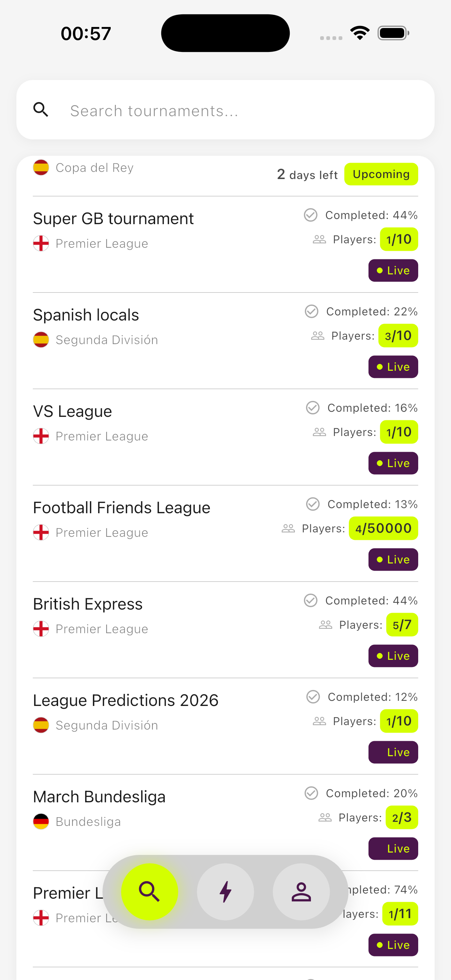
Task: Click the Live badge for Super GB tournament
Action: 393,271
